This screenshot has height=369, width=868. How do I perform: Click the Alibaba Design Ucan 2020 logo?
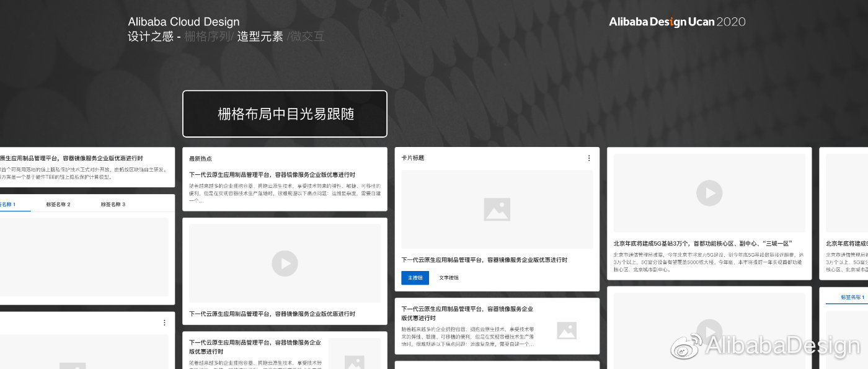click(677, 22)
